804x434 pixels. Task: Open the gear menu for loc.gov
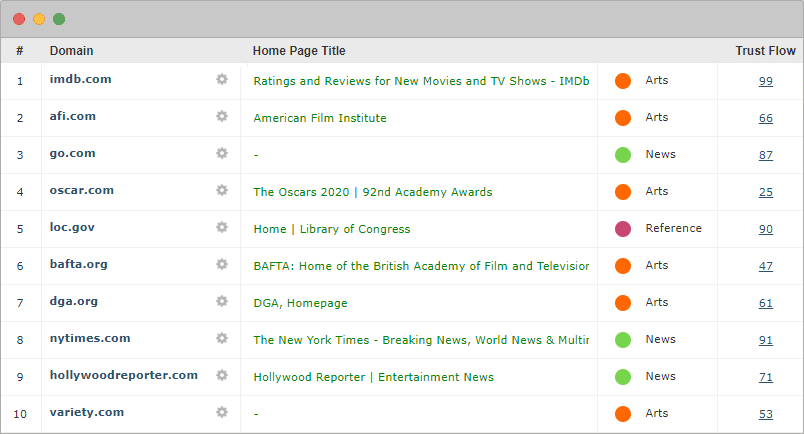click(222, 227)
